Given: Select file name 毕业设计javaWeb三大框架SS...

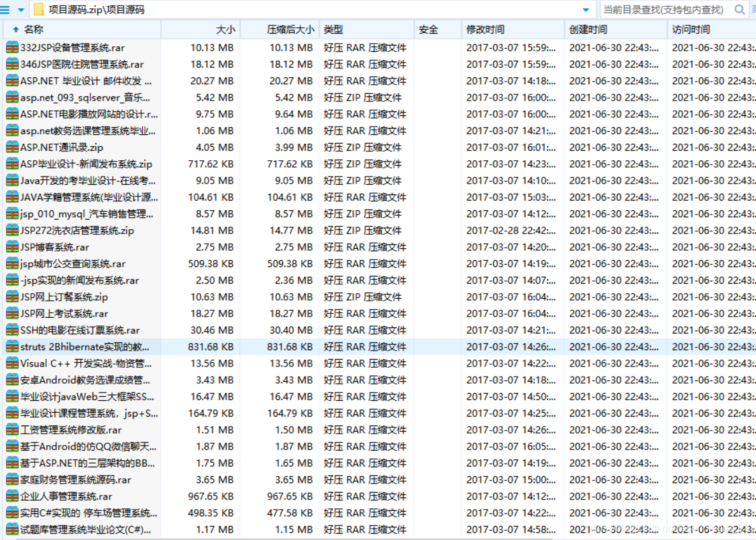Looking at the screenshot, I should click(87, 397).
